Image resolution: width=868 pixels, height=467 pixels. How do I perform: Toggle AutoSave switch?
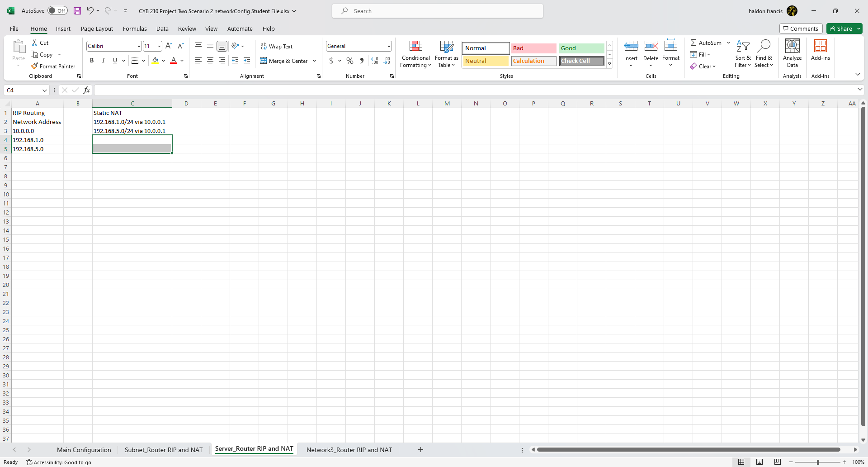58,11
